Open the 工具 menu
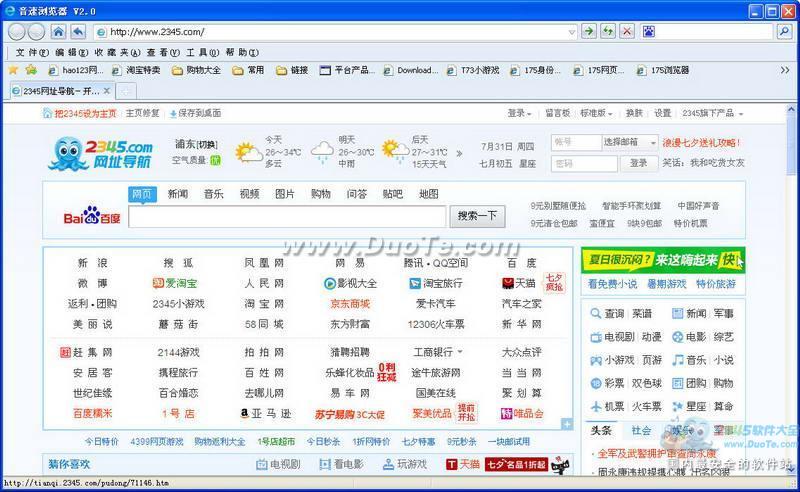This screenshot has width=800, height=492. [x=202, y=53]
